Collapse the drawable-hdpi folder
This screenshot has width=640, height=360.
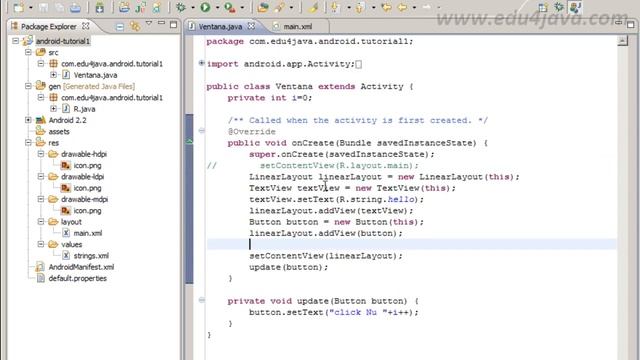point(41,154)
